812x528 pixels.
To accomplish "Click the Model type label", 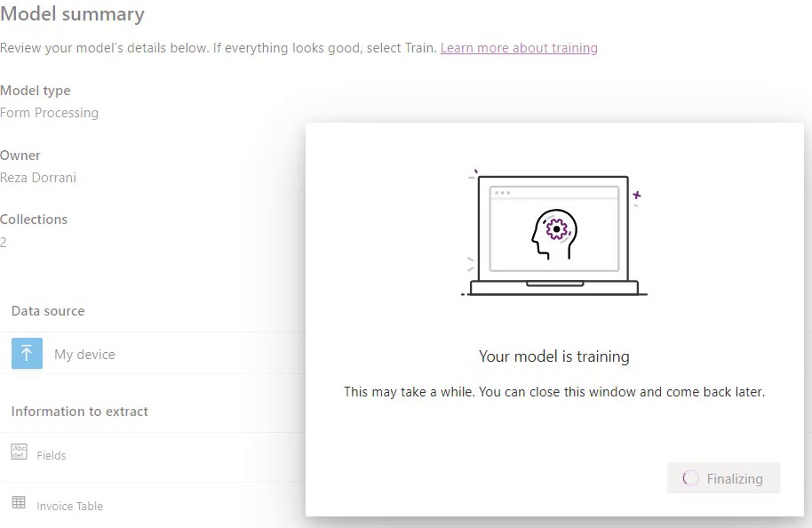I will (36, 91).
